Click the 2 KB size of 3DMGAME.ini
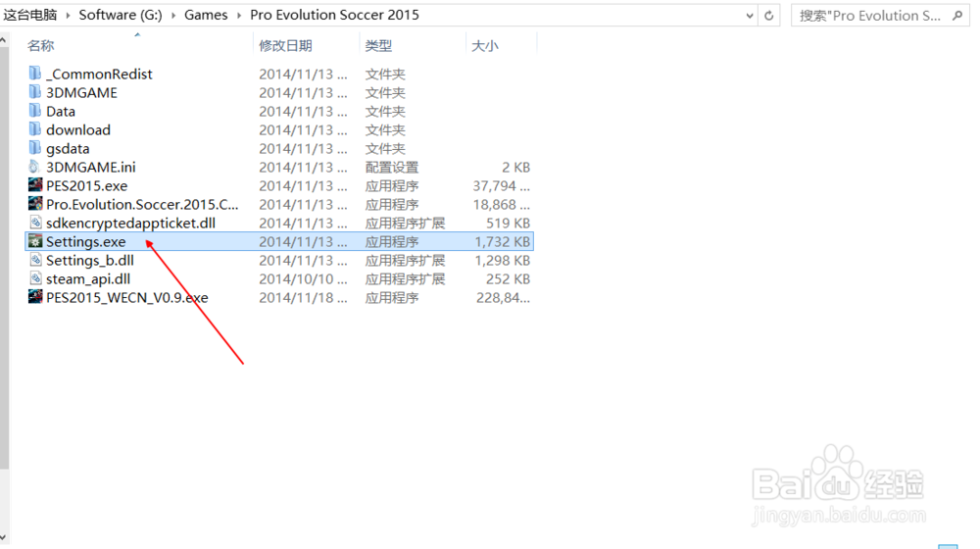The width and height of the screenshot is (980, 549). click(x=515, y=167)
